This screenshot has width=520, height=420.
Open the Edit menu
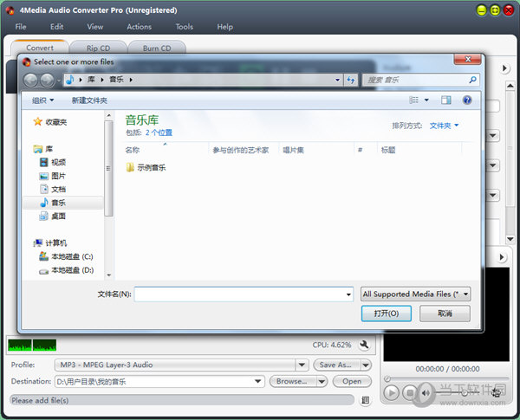click(56, 27)
